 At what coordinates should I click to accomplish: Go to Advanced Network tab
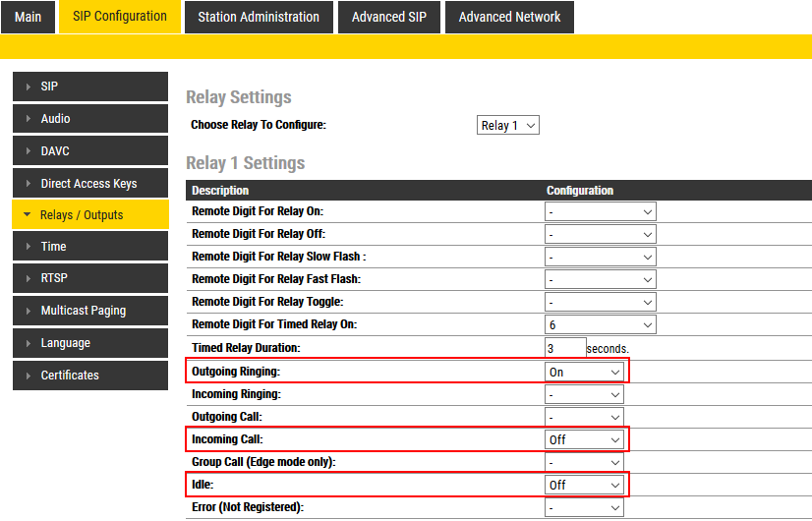[509, 17]
